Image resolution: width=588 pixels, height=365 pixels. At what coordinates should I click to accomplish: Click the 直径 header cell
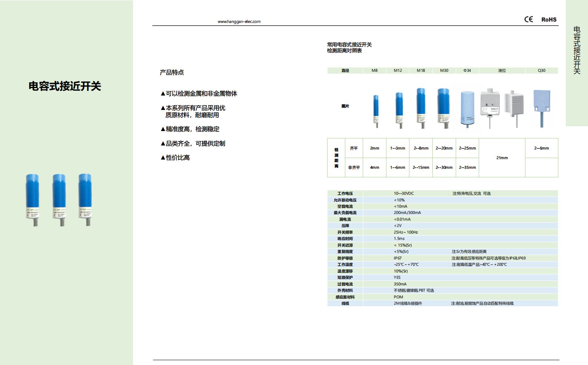(x=345, y=70)
